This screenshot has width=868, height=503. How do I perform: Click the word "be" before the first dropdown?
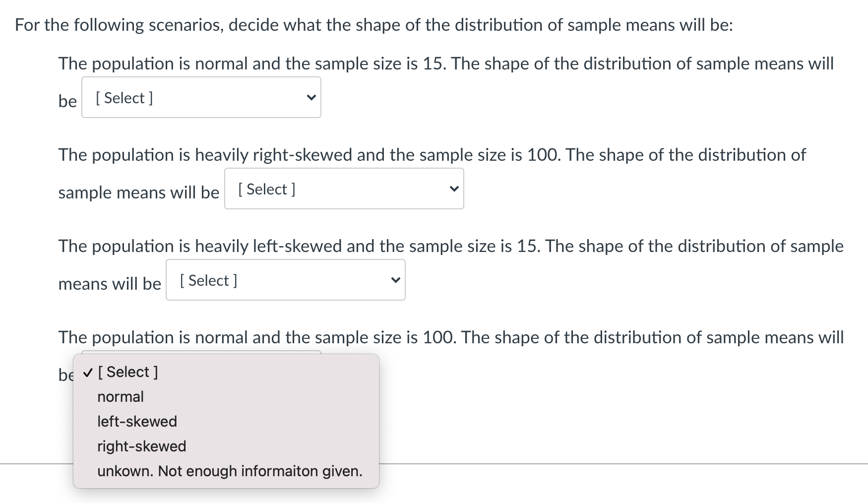pyautogui.click(x=67, y=101)
